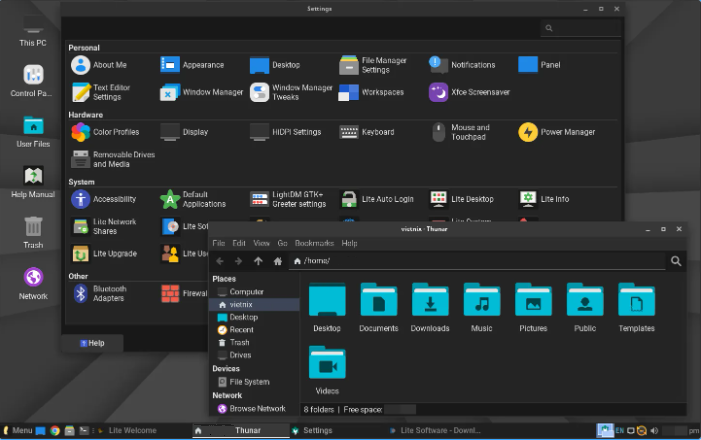This screenshot has width=701, height=440.
Task: Open Text Editor Settings
Action: click(101, 92)
